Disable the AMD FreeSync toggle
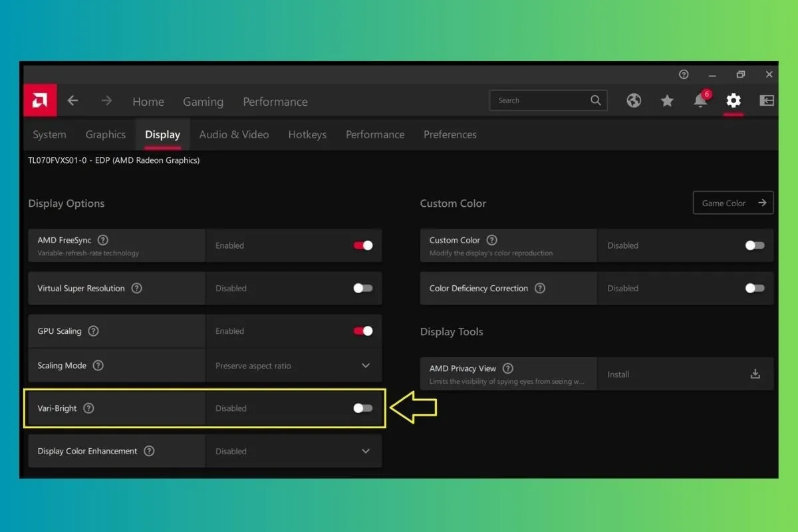798x532 pixels. click(x=363, y=245)
